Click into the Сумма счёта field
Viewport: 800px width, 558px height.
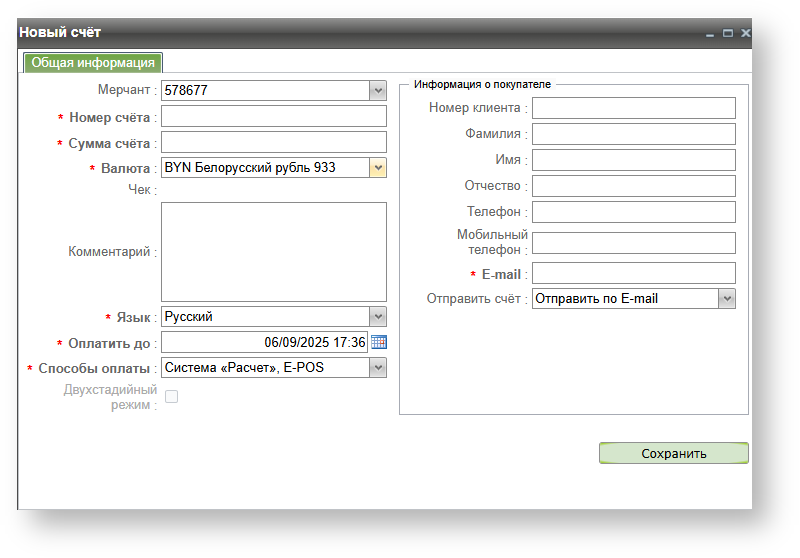pos(273,143)
